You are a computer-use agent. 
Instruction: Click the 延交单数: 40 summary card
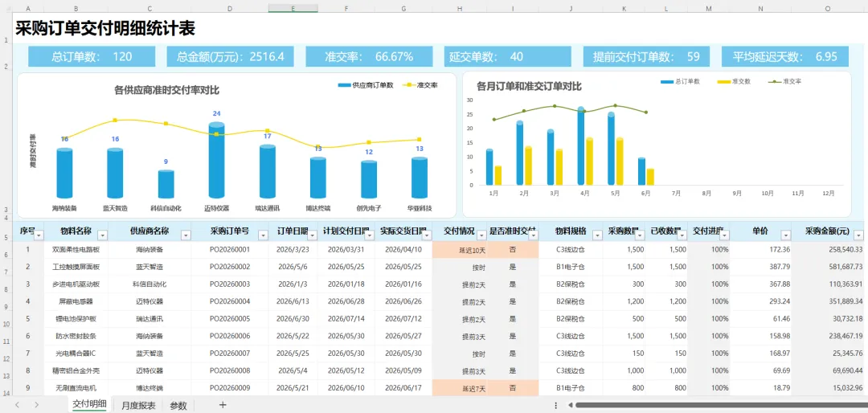[508, 56]
